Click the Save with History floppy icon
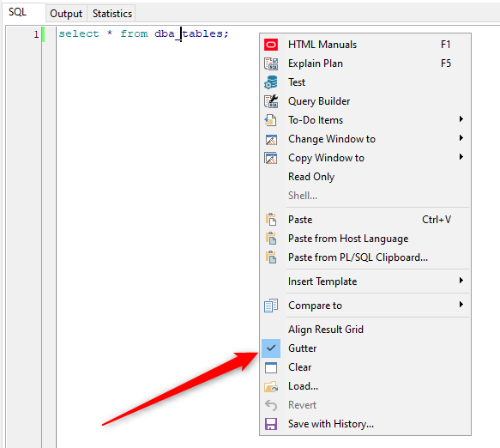Viewport: 500px width, 448px height. [271, 424]
